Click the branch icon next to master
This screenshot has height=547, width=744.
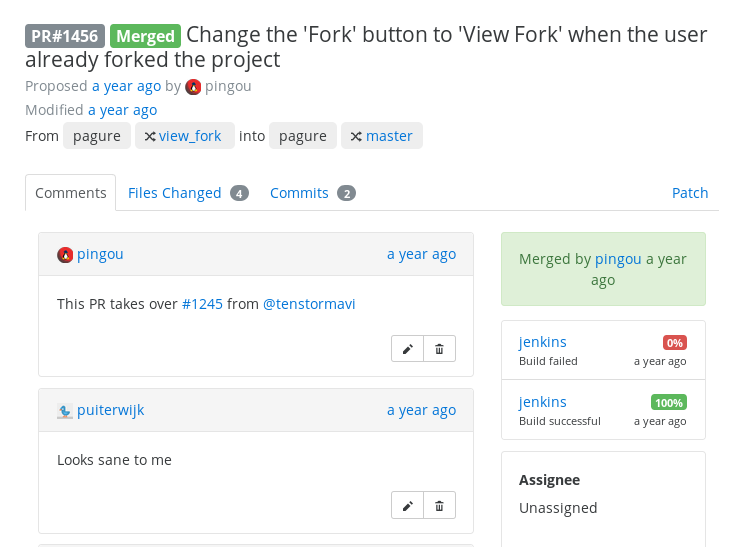(x=356, y=136)
